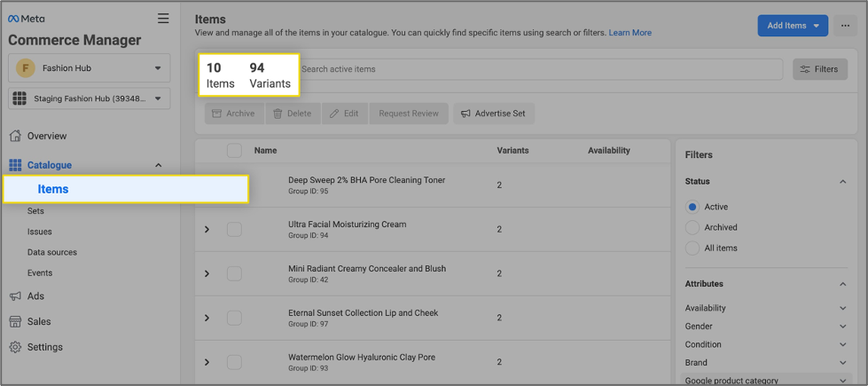The image size is (868, 386).
Task: Click the Variants column header
Action: pyautogui.click(x=512, y=151)
